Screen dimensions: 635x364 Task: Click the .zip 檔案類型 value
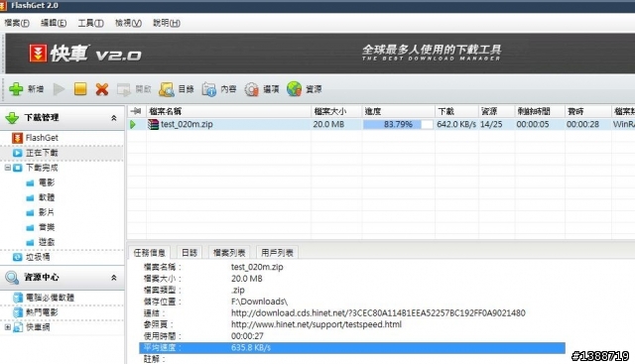238,291
